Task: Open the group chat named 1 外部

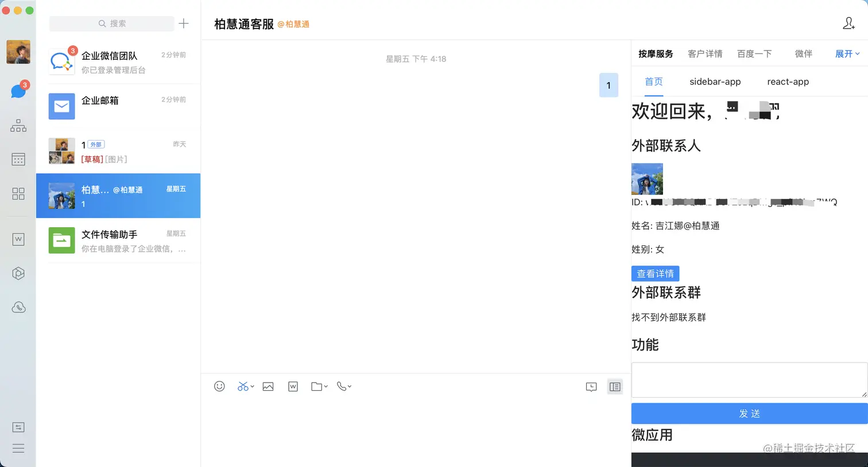Action: tap(118, 151)
